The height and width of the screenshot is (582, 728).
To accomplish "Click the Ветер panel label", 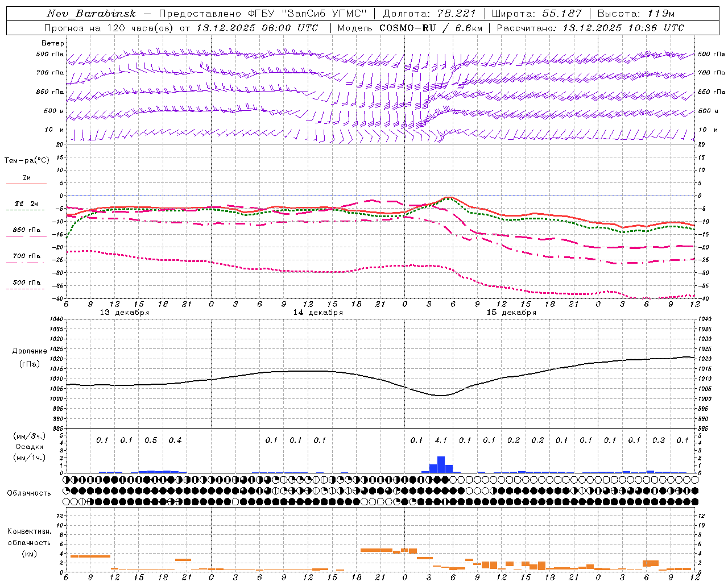I will [x=53, y=43].
